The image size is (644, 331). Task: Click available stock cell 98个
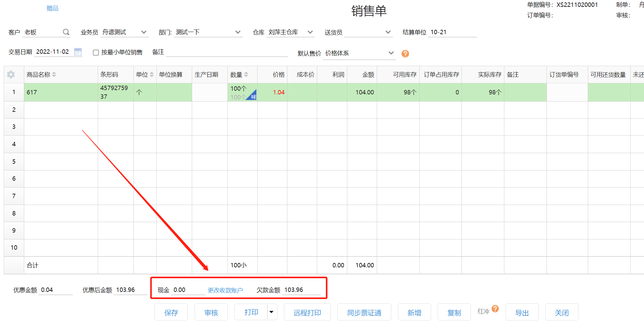[398, 92]
